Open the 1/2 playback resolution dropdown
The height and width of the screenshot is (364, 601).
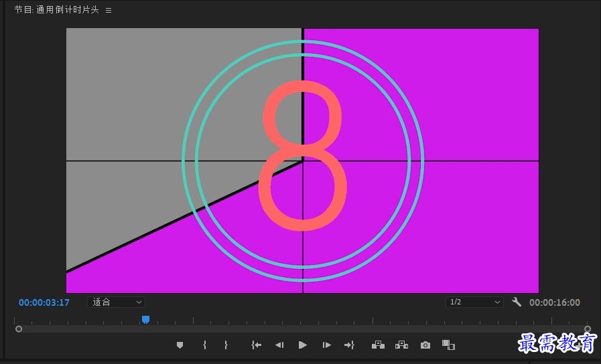pyautogui.click(x=474, y=302)
